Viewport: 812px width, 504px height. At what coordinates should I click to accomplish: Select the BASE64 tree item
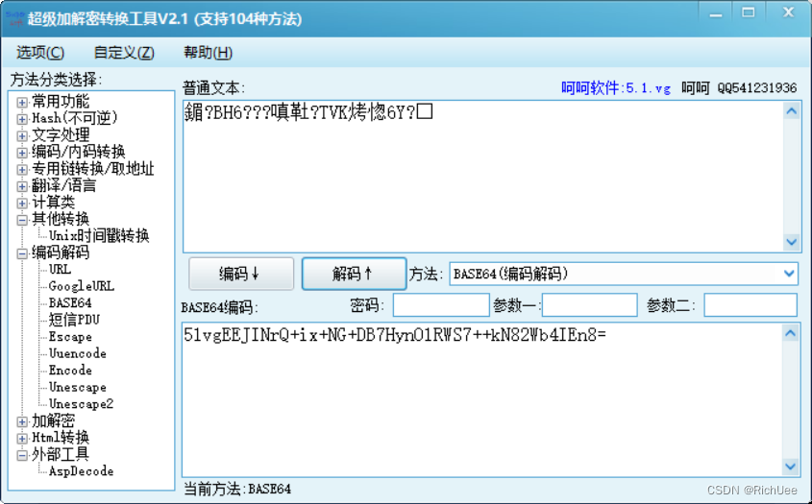pyautogui.click(x=70, y=302)
